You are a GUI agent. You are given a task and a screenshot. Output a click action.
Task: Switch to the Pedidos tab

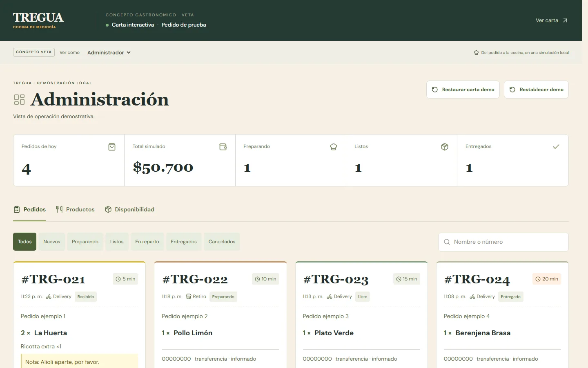[x=29, y=209]
